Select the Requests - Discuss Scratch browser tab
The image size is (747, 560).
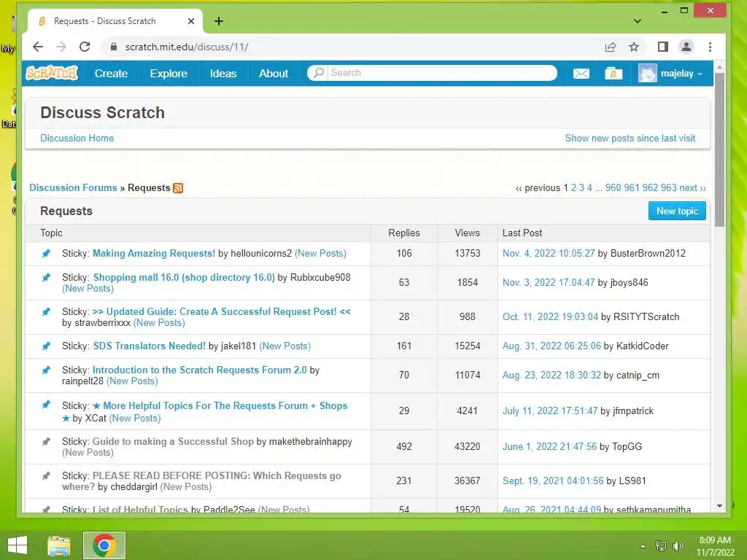pos(115,21)
